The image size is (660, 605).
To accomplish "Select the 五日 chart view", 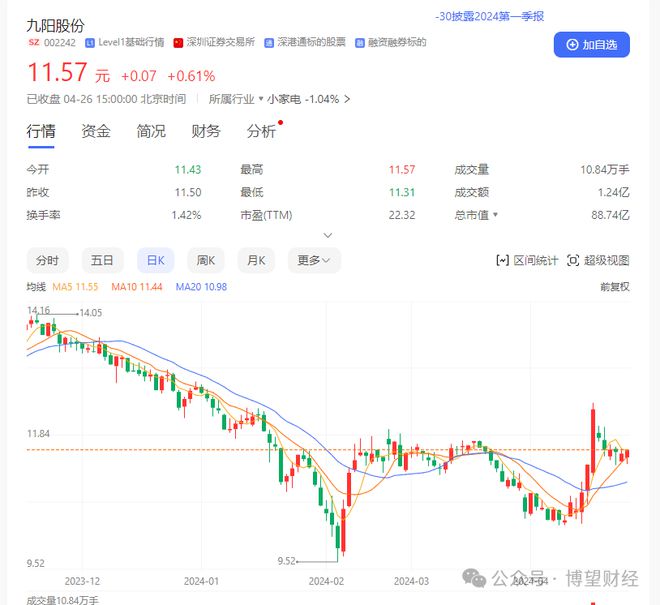I will click(x=102, y=261).
